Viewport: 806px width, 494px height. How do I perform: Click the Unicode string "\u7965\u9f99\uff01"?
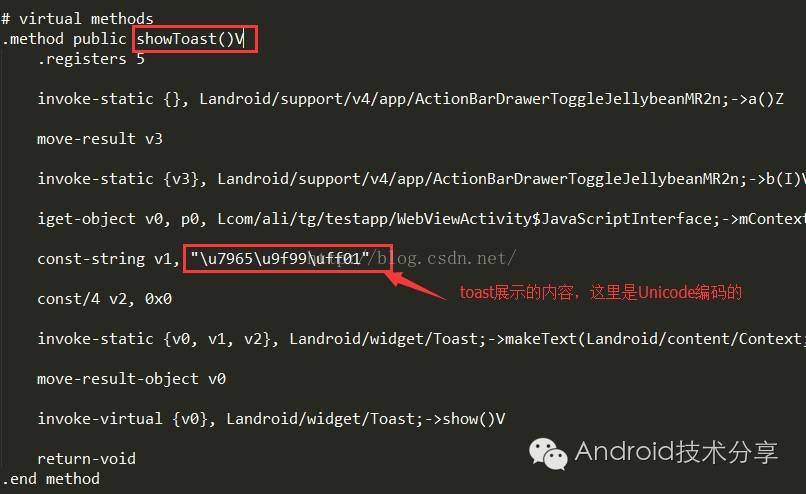point(280,258)
